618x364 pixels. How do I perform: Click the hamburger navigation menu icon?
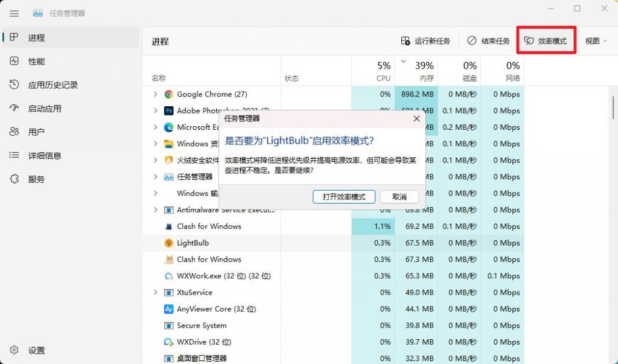click(x=14, y=13)
